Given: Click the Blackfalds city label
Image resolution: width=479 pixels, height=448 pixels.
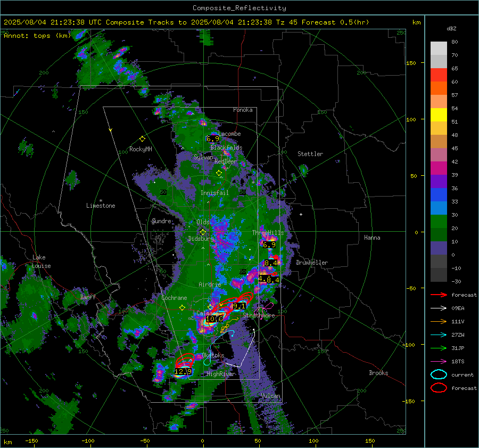Looking at the screenshot, I should point(226,148).
